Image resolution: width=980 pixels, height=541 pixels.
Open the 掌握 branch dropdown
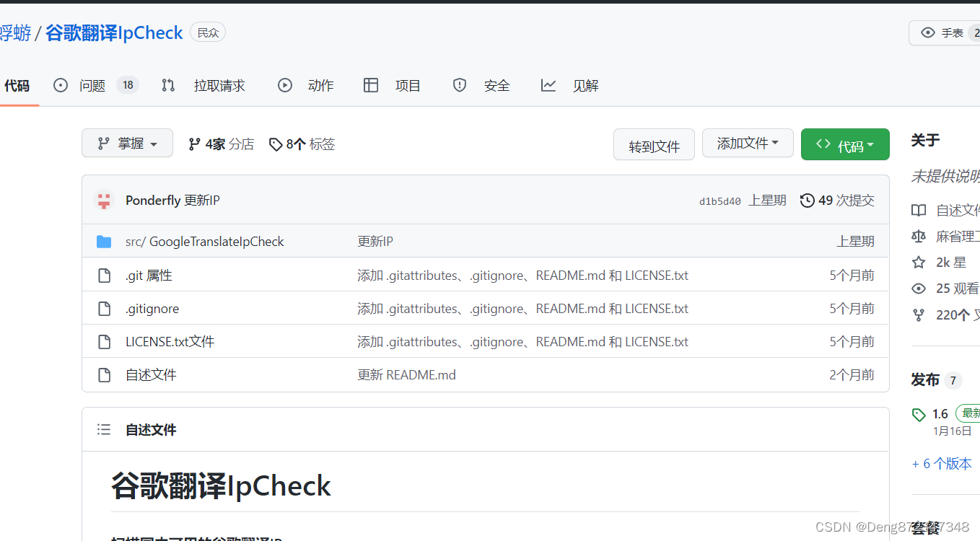(x=127, y=143)
